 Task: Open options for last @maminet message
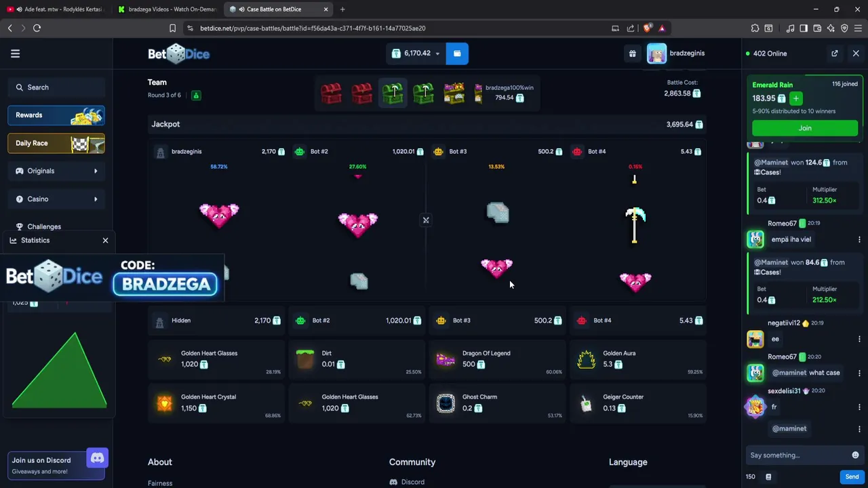pyautogui.click(x=859, y=428)
